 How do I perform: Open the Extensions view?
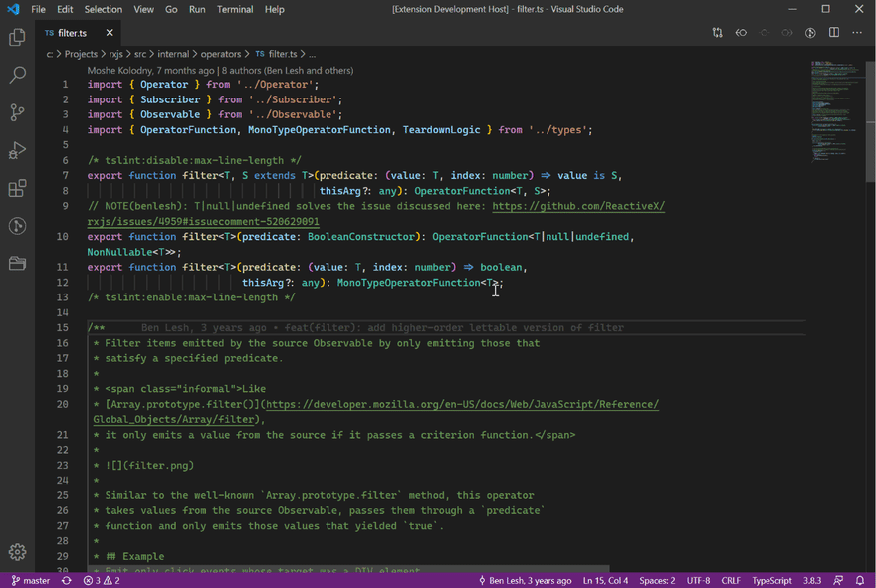(17, 188)
